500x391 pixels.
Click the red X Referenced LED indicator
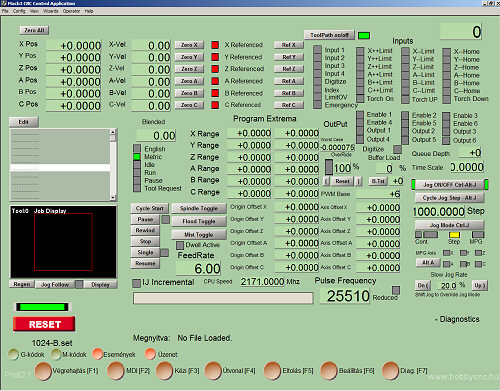point(215,45)
